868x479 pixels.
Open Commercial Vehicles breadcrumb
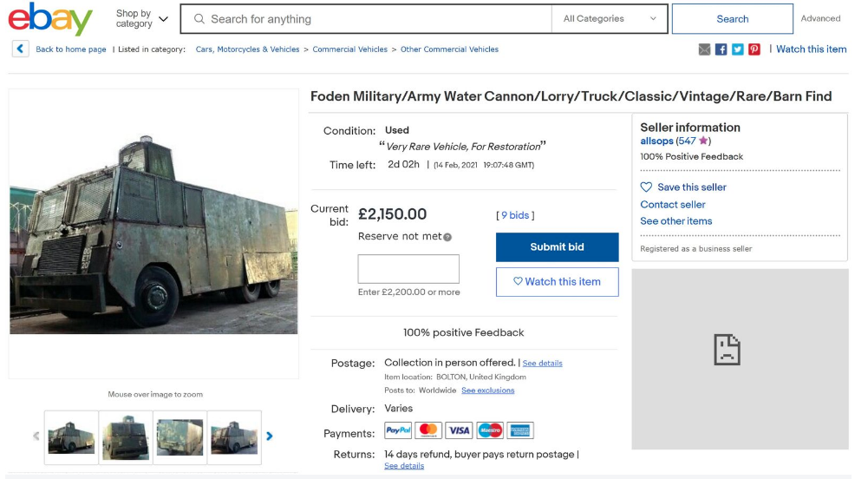(349, 49)
